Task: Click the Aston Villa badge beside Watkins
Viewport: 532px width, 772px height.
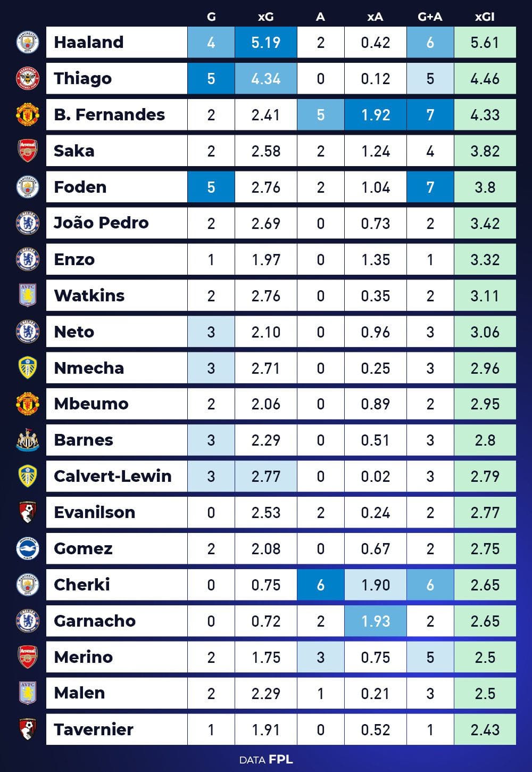Action: pos(28,295)
